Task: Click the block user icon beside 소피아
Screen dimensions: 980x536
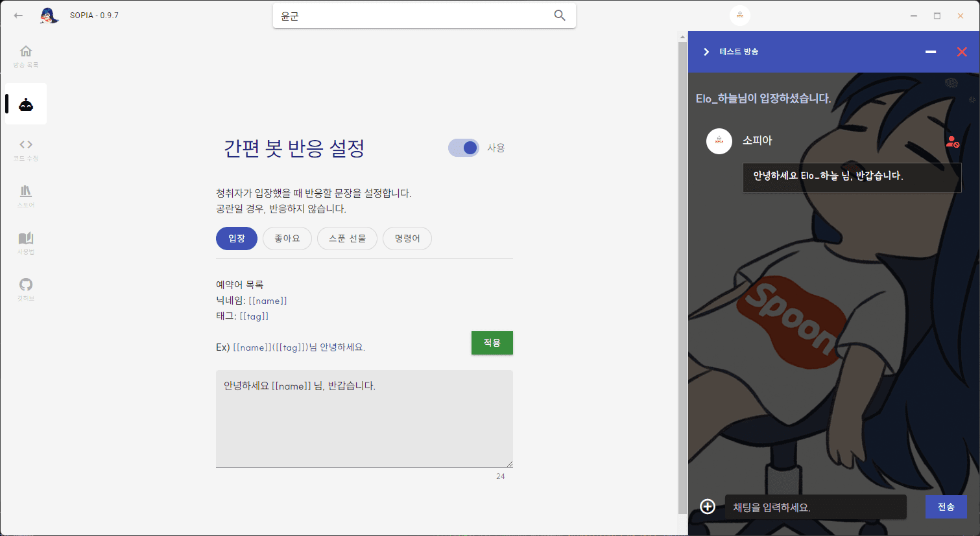Action: (952, 141)
